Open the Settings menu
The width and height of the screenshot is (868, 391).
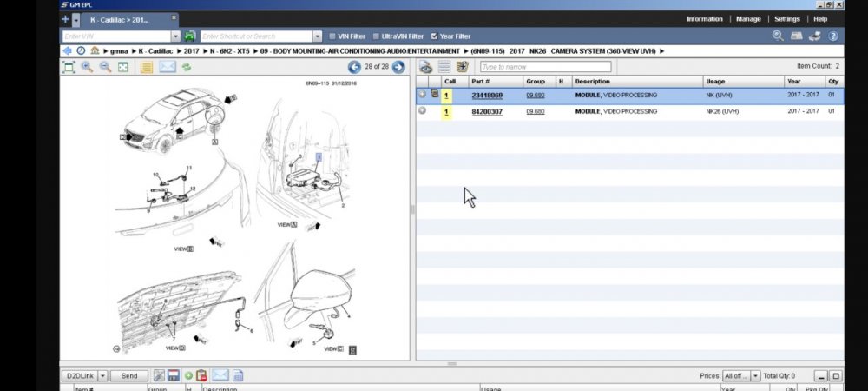click(x=786, y=19)
